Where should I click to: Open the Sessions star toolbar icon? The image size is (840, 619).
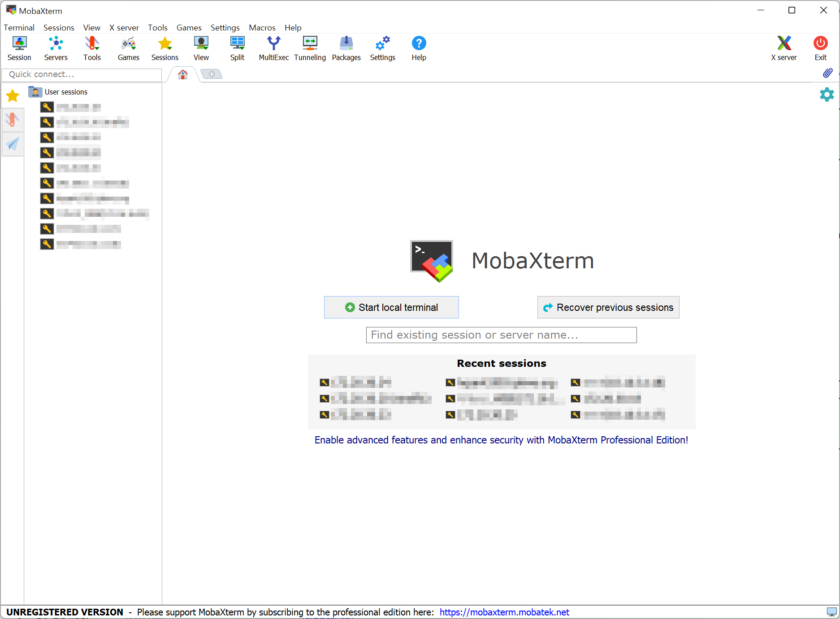coord(165,48)
